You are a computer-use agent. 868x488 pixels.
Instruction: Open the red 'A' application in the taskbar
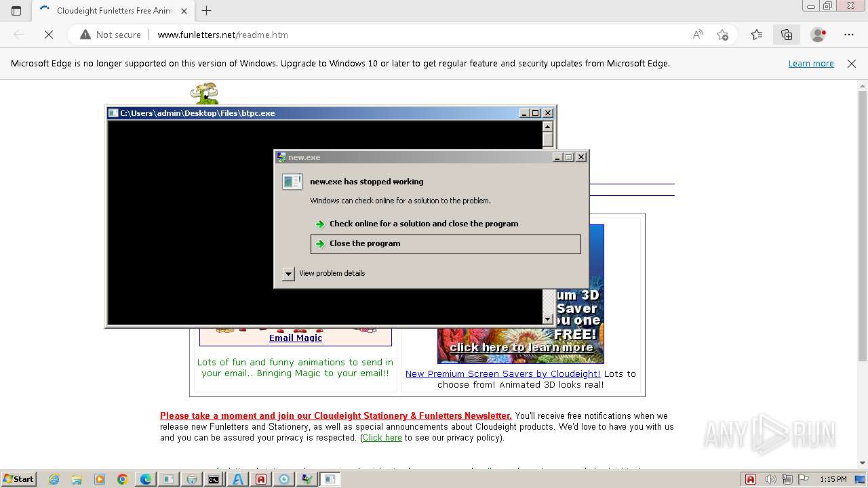pos(261,479)
